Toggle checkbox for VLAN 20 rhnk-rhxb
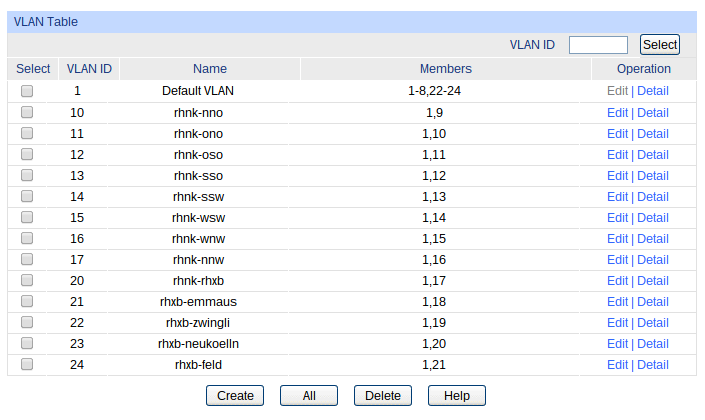The width and height of the screenshot is (705, 420). click(x=27, y=280)
